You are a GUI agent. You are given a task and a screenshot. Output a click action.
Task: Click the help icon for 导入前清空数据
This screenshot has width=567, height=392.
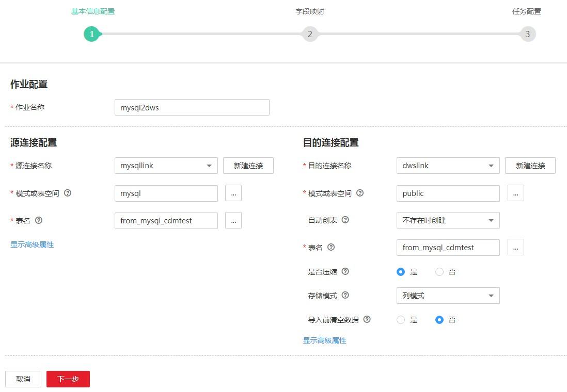367,319
